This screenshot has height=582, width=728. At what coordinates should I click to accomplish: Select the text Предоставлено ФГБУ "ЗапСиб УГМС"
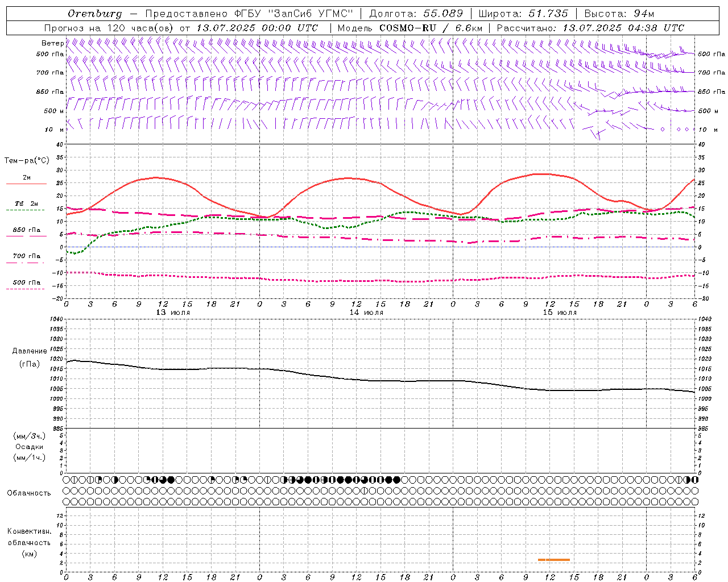tap(249, 14)
